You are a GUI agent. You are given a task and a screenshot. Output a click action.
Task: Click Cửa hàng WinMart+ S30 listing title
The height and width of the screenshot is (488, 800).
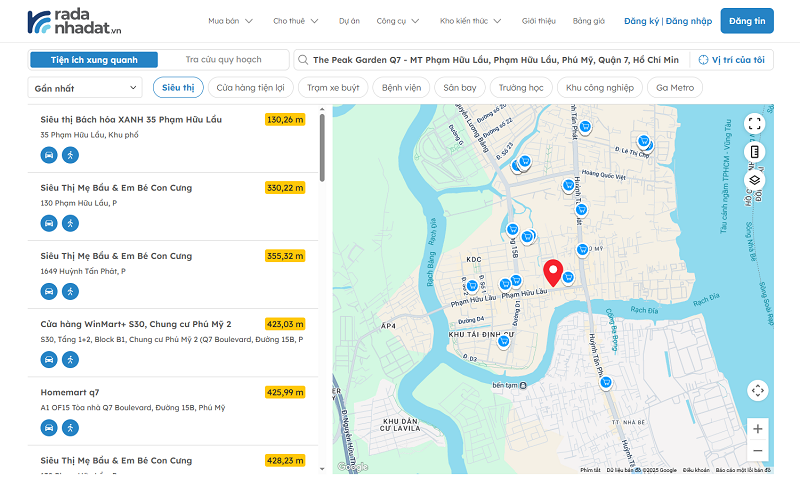[136, 324]
